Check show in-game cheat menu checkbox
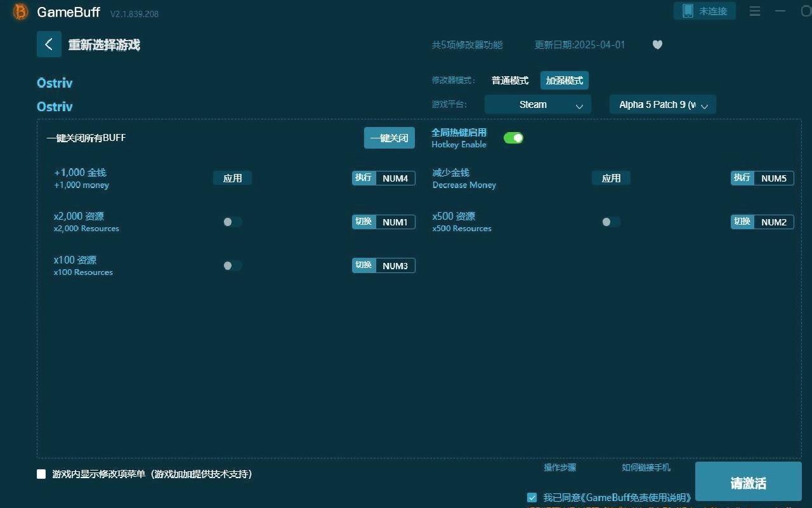The width and height of the screenshot is (812, 508). 41,474
